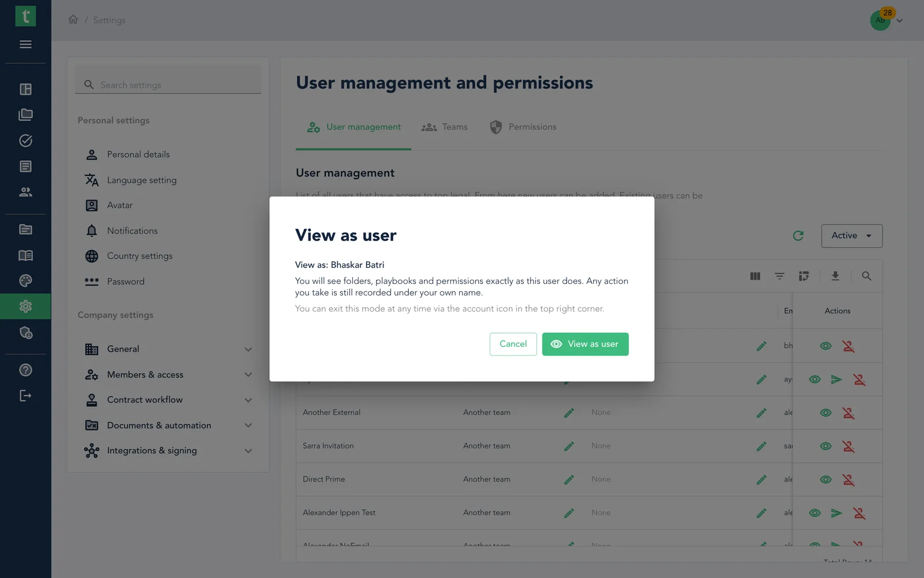Click the Settings breadcrumb link
Screen dimensions: 924x578
click(x=109, y=20)
